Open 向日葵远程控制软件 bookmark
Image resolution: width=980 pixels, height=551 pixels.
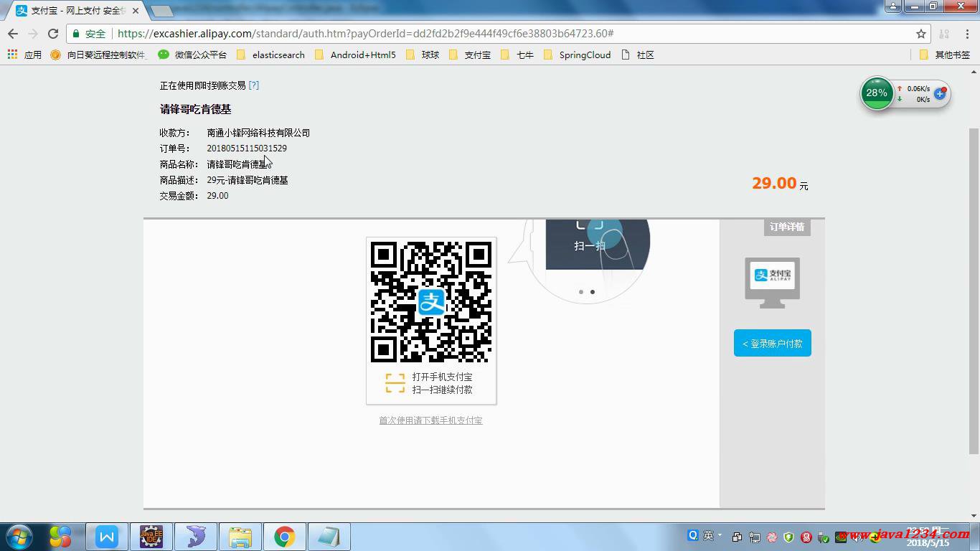(x=99, y=55)
